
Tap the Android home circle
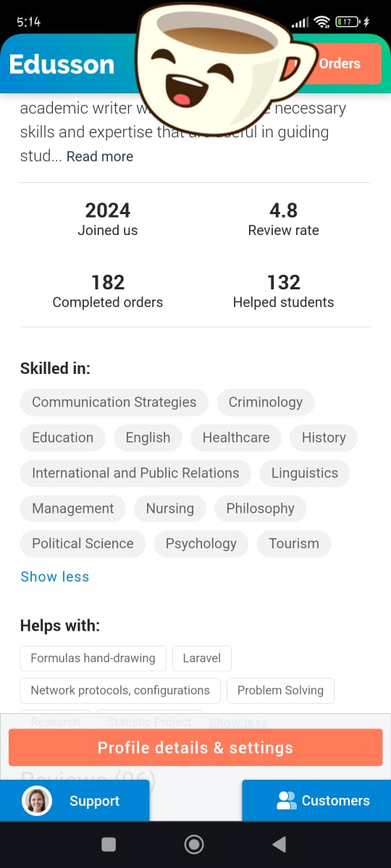pos(194,844)
